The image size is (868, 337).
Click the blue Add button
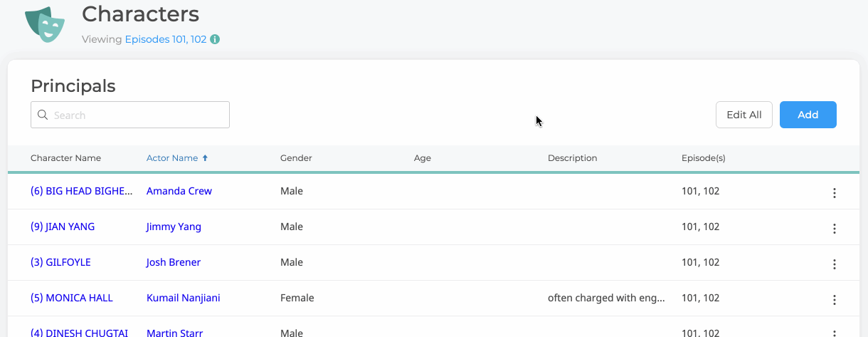pos(808,115)
